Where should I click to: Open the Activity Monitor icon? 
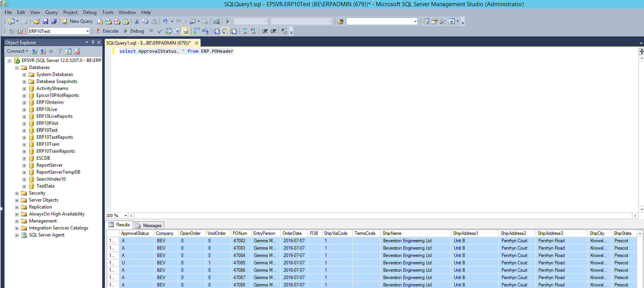pos(216,21)
